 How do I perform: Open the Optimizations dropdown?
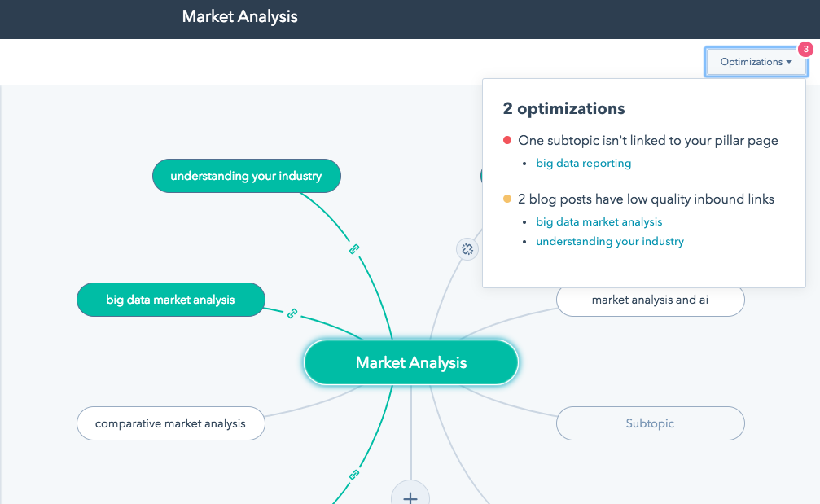pos(751,62)
